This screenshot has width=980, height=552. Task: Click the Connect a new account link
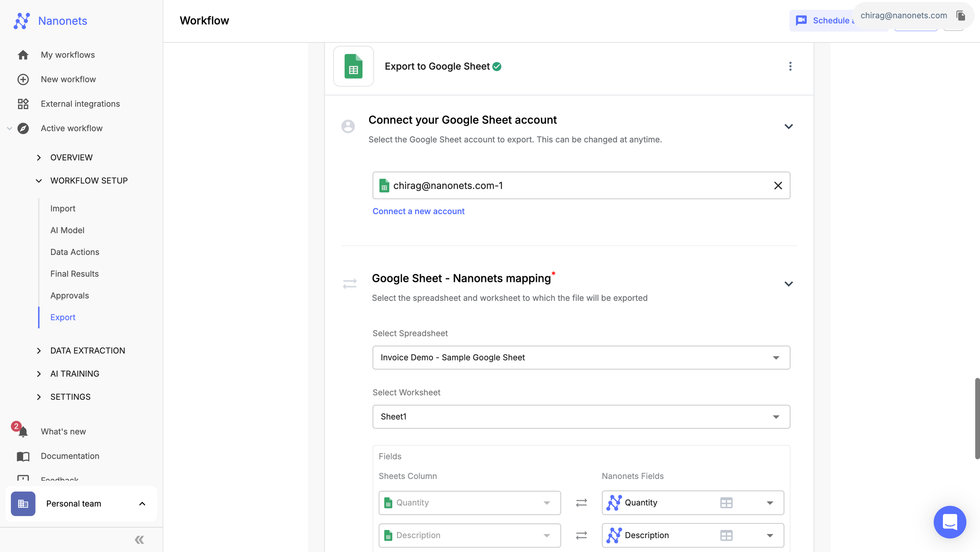418,211
